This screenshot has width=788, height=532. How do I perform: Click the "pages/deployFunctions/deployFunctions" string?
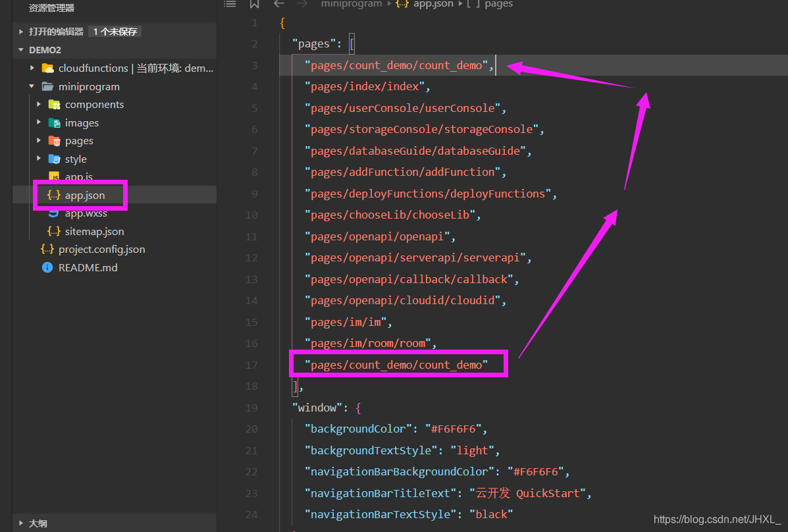click(428, 194)
